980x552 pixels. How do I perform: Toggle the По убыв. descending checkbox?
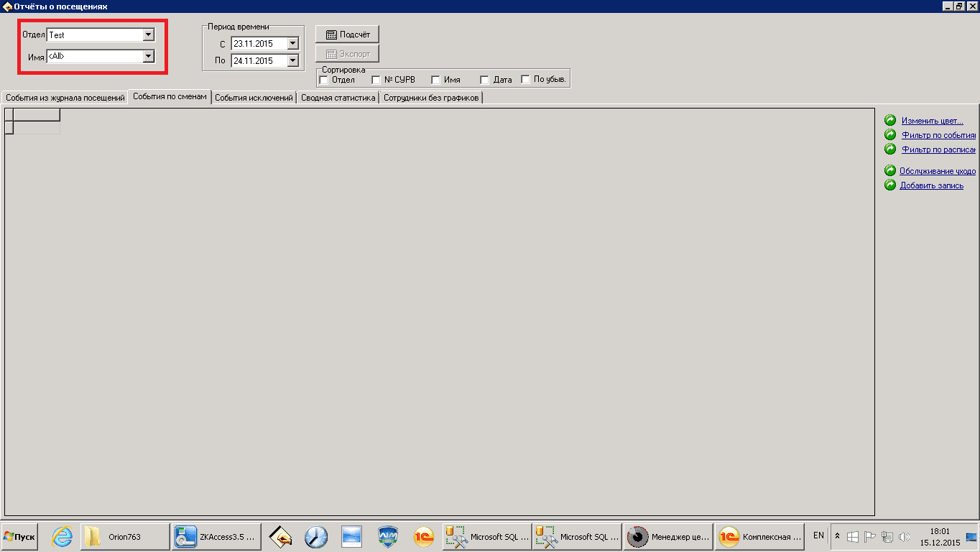[x=525, y=80]
